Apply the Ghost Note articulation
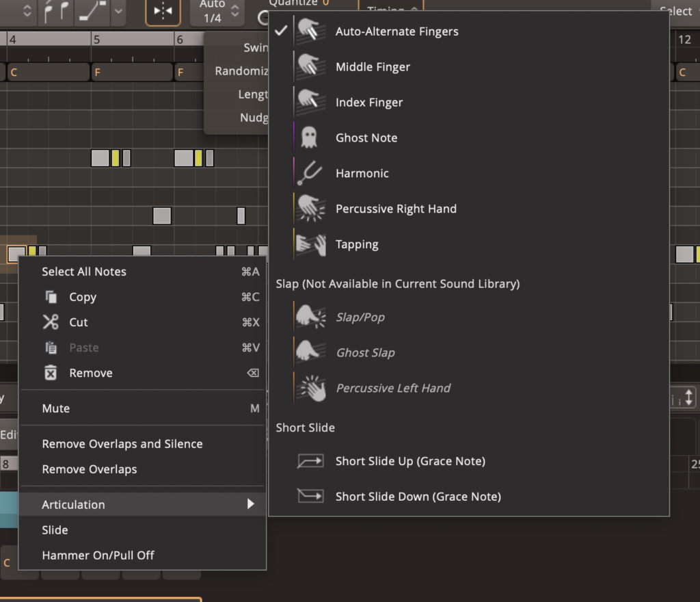Viewport: 700px width, 602px height. [469, 138]
